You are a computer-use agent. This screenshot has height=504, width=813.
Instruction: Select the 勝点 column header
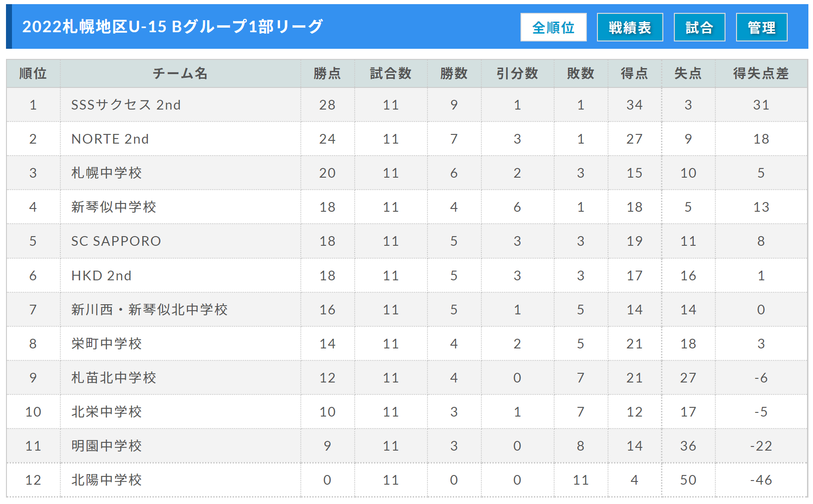coord(327,74)
